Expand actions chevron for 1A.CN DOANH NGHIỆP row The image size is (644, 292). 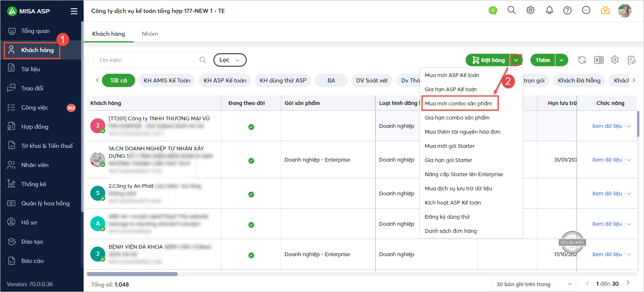click(629, 160)
